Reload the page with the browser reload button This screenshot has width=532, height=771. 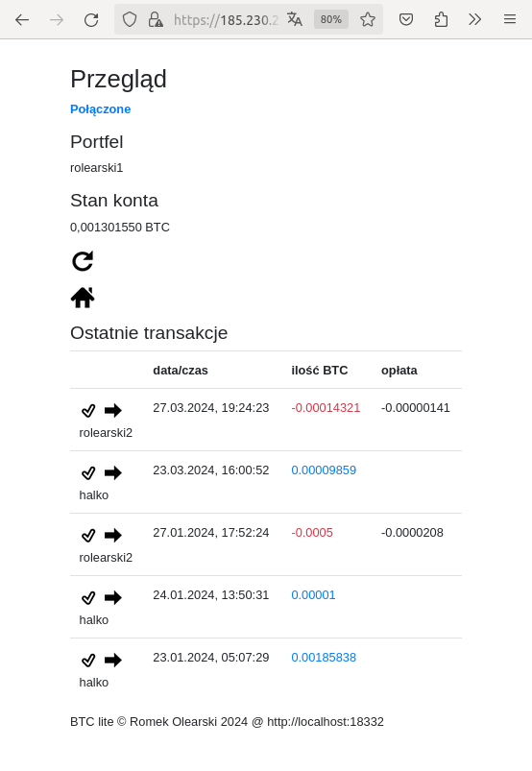91,19
